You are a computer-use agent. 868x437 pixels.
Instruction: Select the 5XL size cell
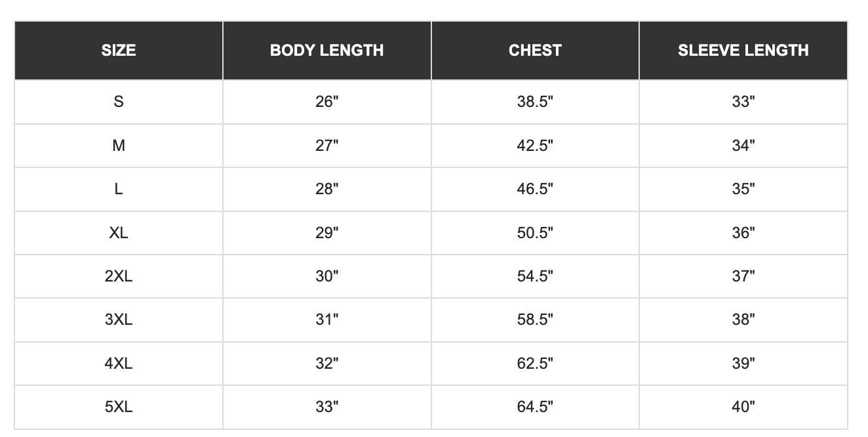point(119,407)
